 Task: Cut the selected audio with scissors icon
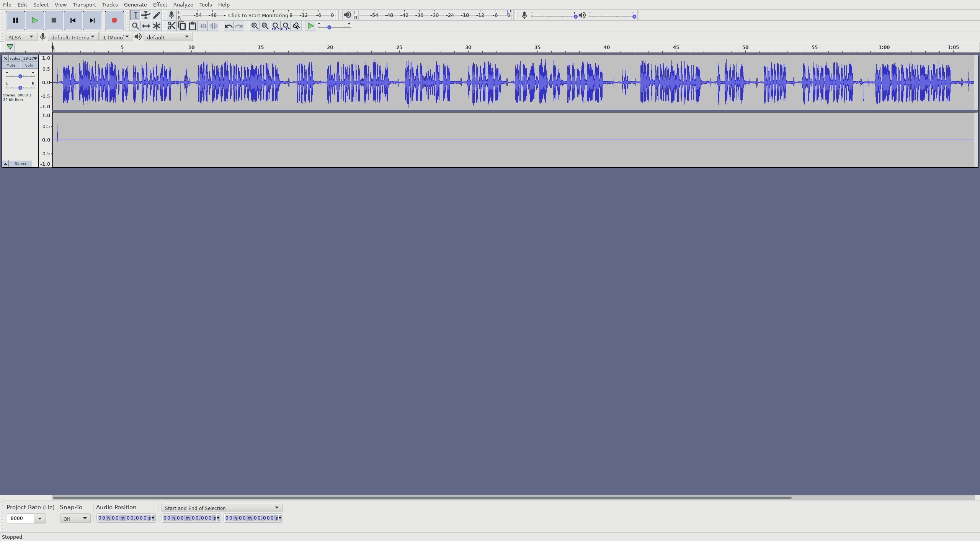(171, 26)
